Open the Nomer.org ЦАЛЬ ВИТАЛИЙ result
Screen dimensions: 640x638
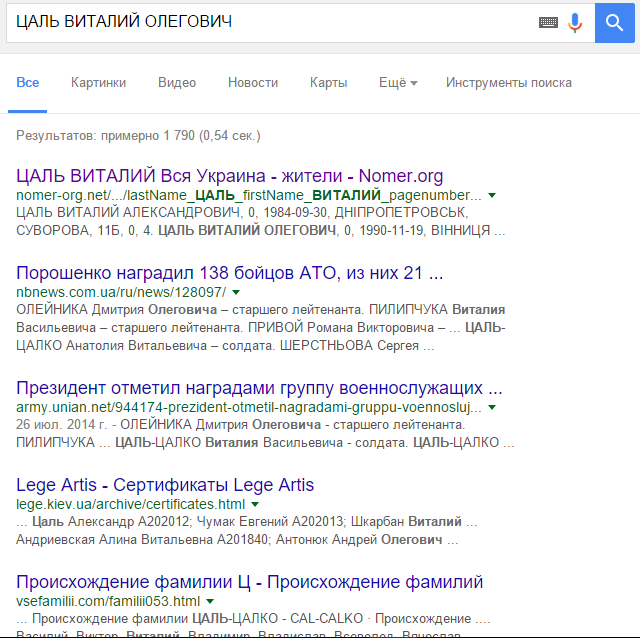[229, 176]
